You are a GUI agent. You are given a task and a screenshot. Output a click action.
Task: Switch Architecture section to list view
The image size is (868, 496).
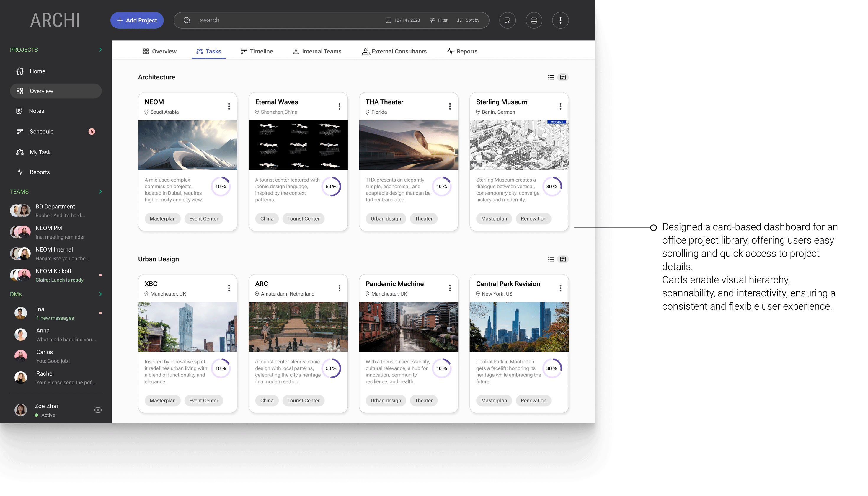coord(551,77)
